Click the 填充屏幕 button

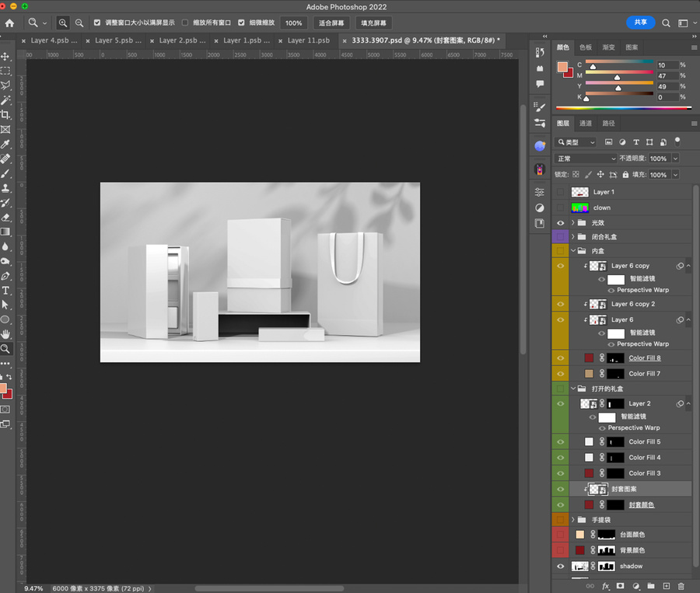click(x=373, y=23)
